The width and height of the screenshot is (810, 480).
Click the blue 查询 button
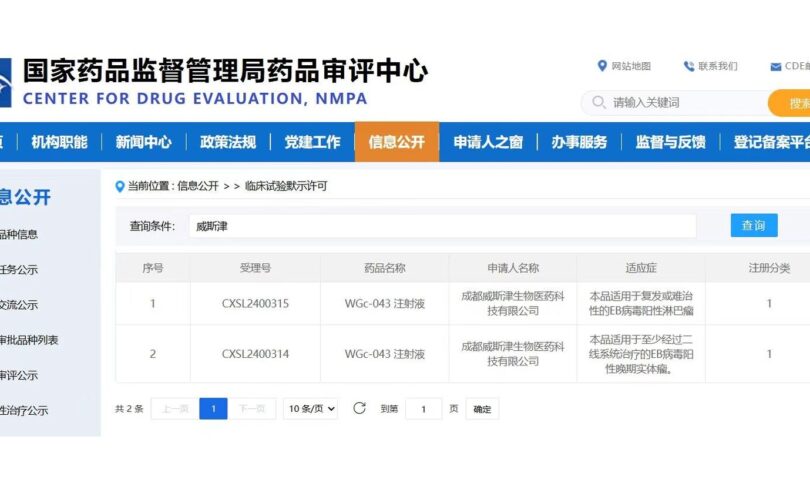(x=753, y=226)
